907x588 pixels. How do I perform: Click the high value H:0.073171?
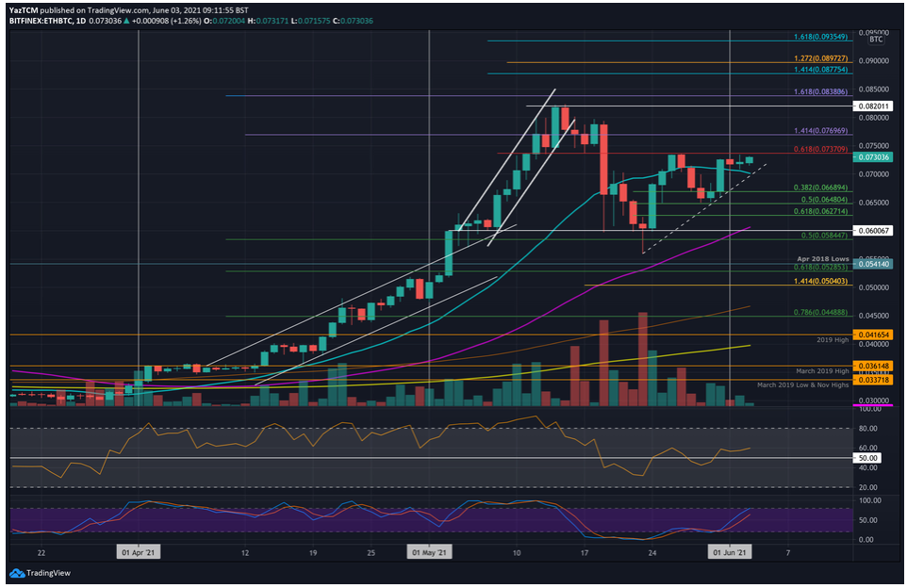click(x=269, y=21)
